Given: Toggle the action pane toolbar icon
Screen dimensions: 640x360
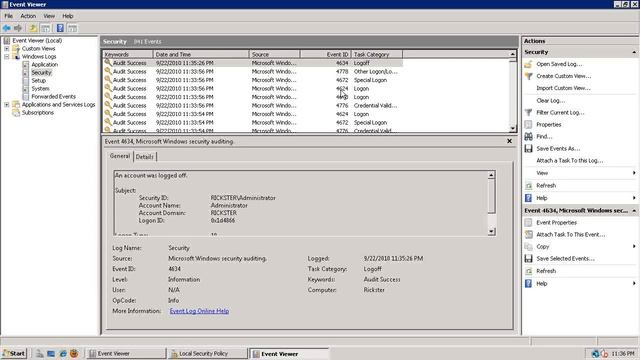Looking at the screenshot, I should click(x=72, y=28).
